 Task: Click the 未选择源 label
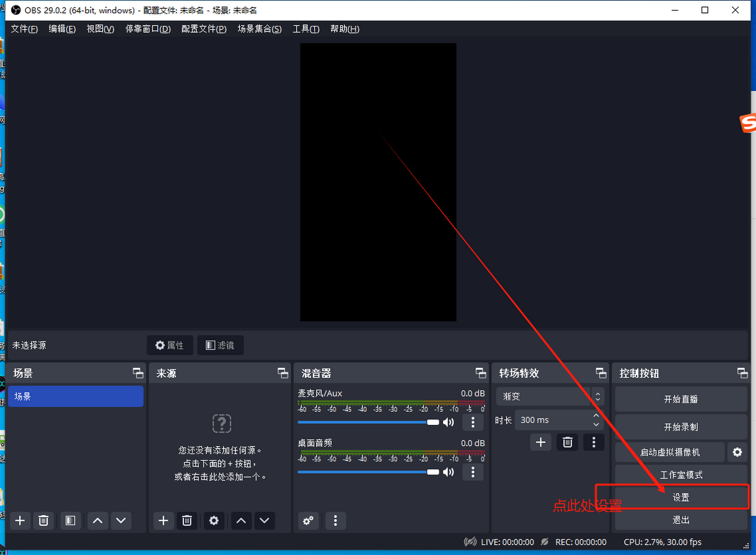coord(29,345)
